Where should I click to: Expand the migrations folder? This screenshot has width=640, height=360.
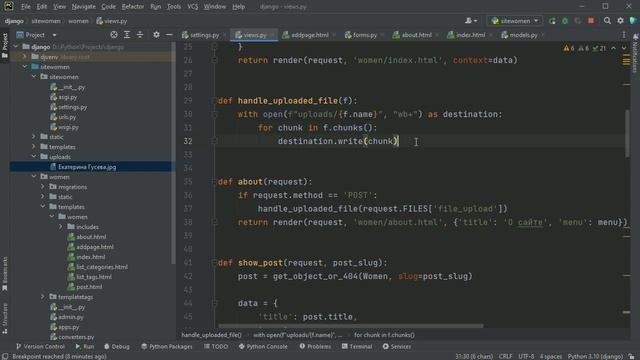pyautogui.click(x=43, y=187)
